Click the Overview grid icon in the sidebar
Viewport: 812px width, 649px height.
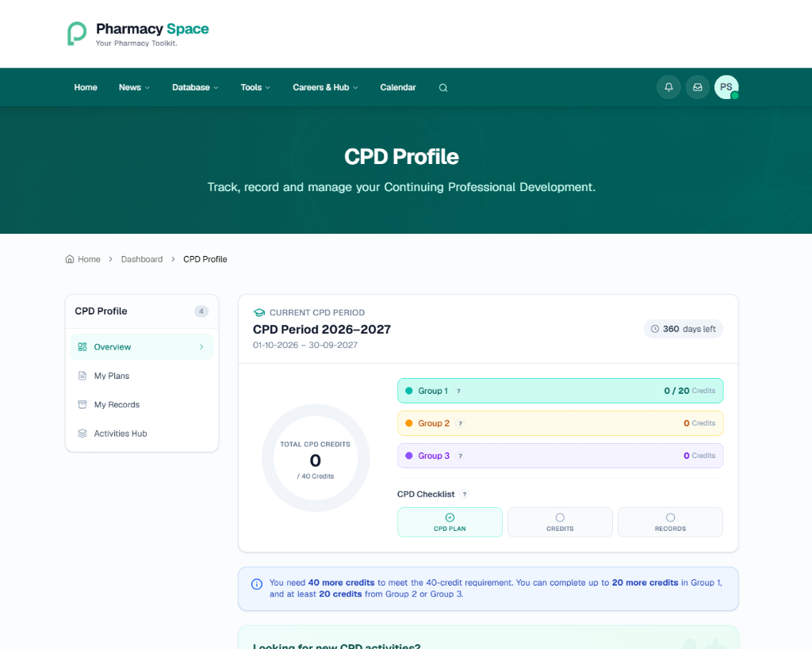(82, 347)
